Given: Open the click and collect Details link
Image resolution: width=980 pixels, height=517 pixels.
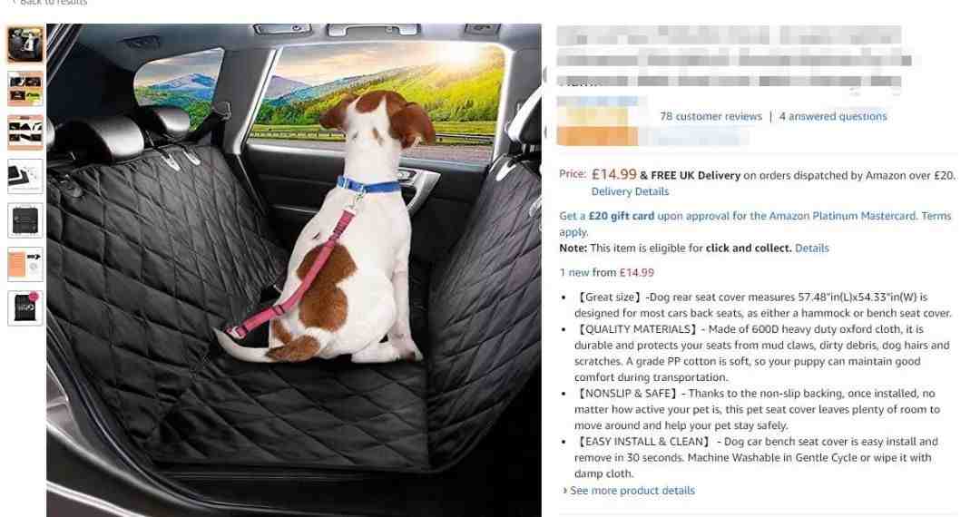Looking at the screenshot, I should pos(811,248).
